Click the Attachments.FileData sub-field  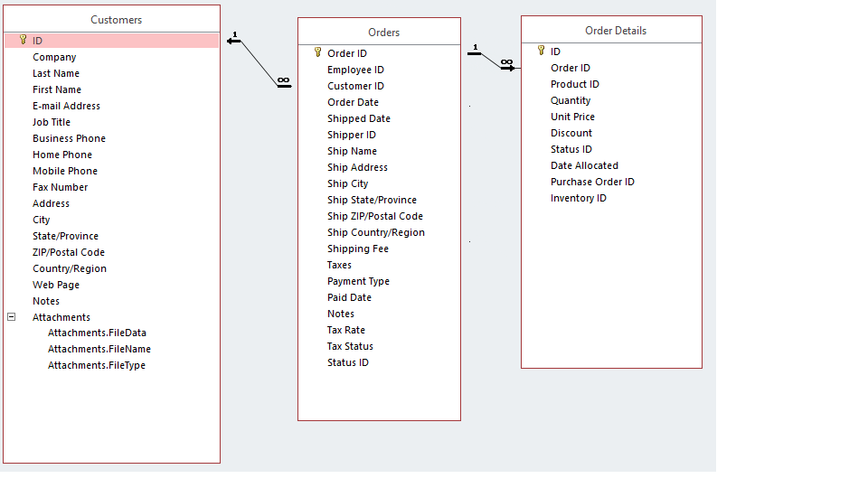click(x=97, y=333)
